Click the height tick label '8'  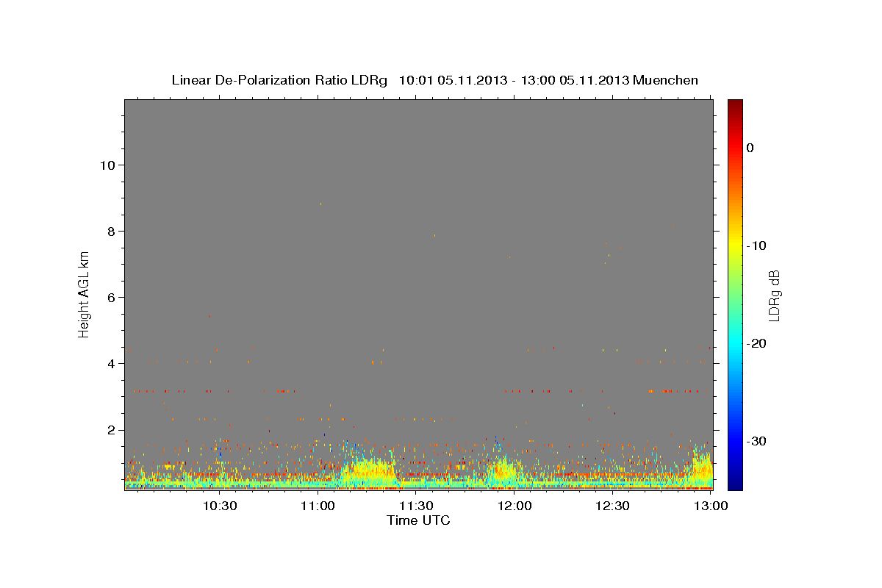coord(111,231)
